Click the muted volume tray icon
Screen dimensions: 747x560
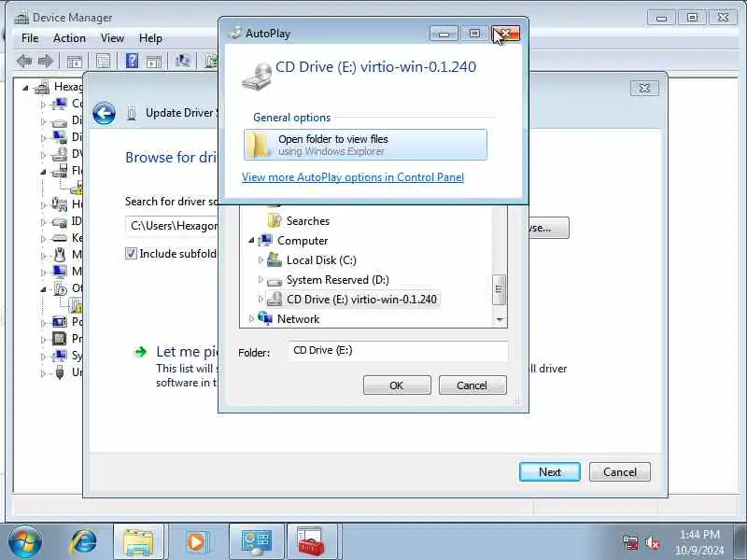(x=653, y=543)
